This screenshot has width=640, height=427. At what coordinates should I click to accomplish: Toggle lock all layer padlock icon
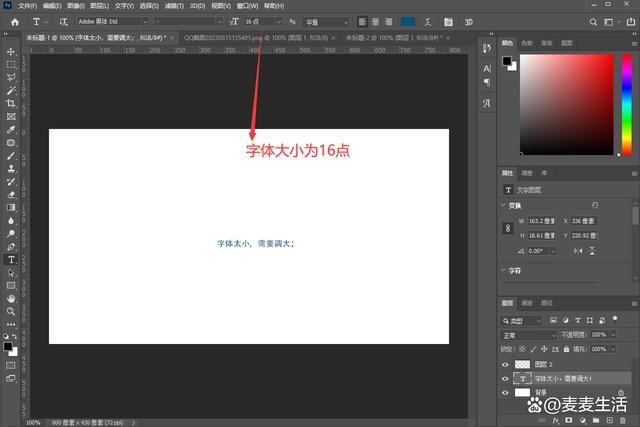pos(566,349)
